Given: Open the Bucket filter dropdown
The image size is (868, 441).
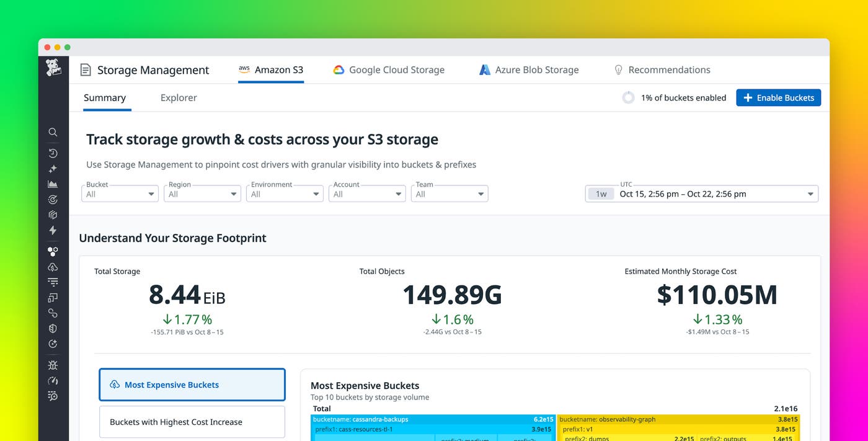Looking at the screenshot, I should [120, 193].
